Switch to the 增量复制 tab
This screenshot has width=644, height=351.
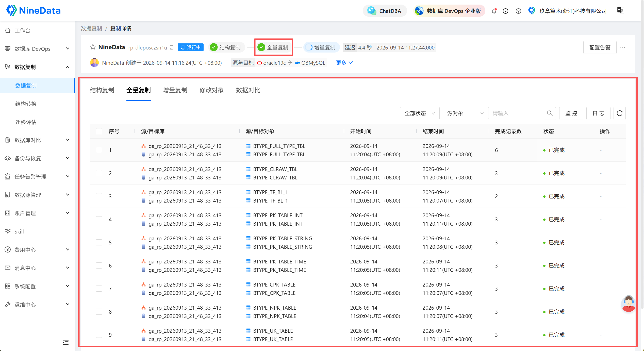click(175, 90)
